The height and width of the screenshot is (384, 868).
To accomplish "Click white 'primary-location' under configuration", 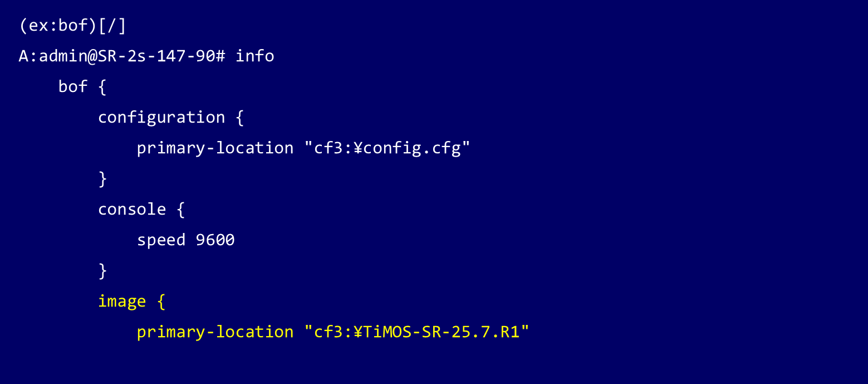I will point(215,148).
